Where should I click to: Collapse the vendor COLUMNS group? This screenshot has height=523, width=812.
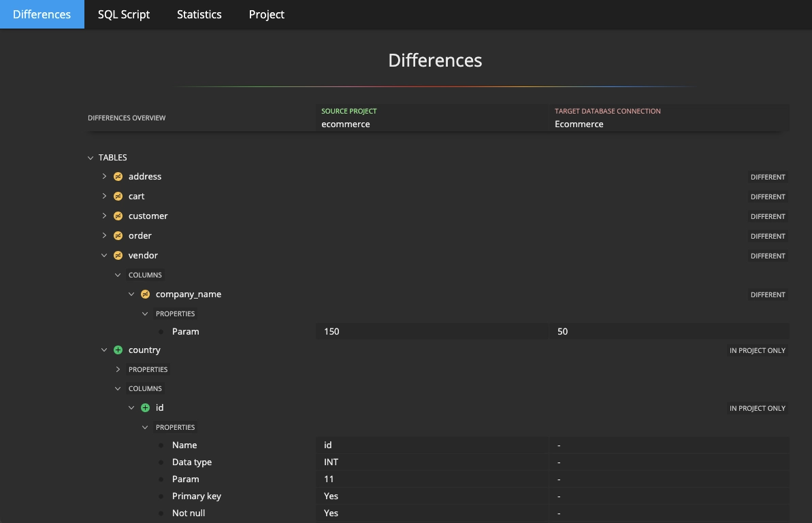(118, 275)
